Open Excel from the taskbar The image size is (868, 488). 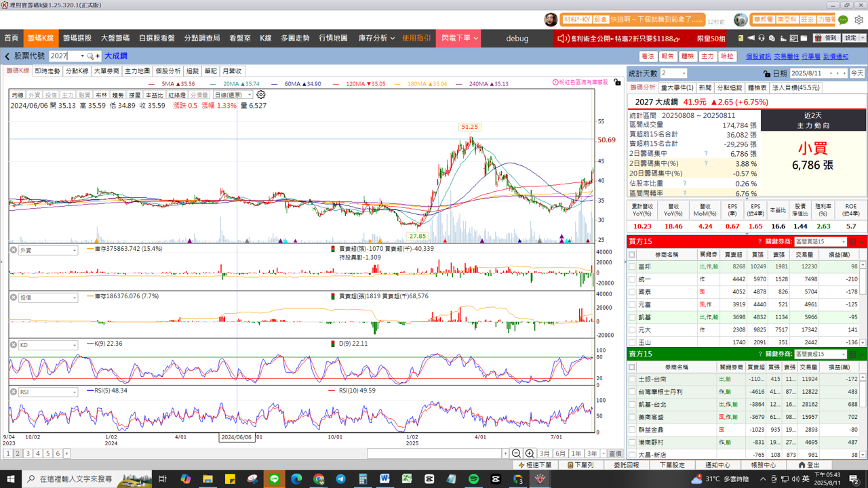pos(407,479)
